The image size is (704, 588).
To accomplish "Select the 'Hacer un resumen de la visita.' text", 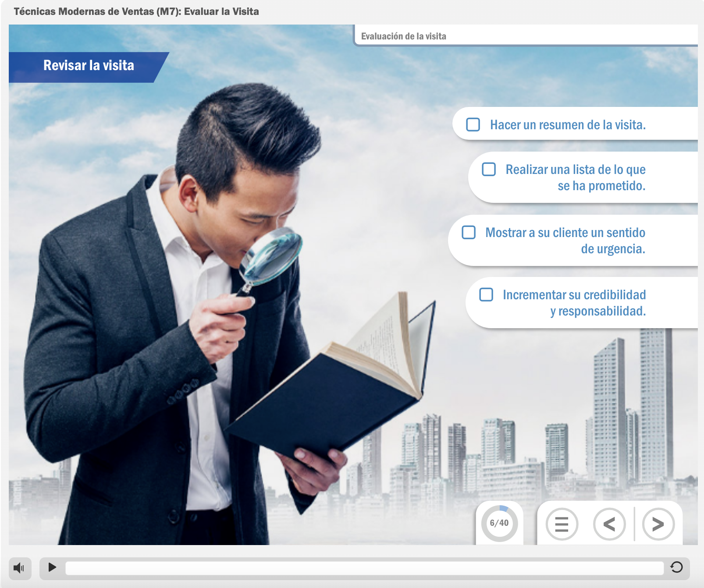I will pos(568,125).
